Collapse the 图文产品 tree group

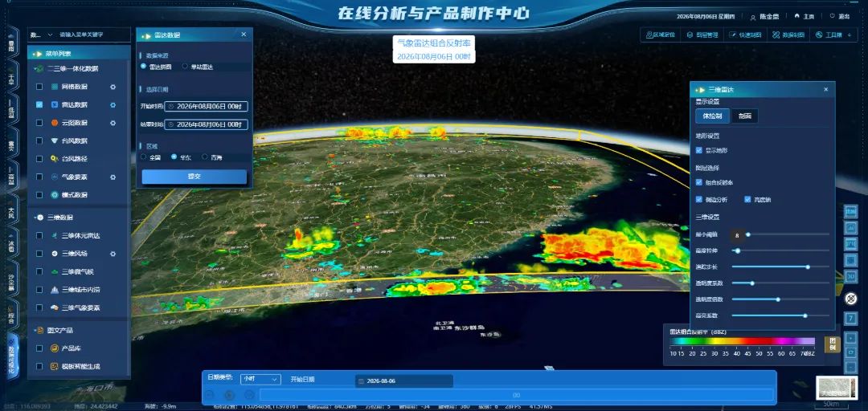pyautogui.click(x=35, y=330)
